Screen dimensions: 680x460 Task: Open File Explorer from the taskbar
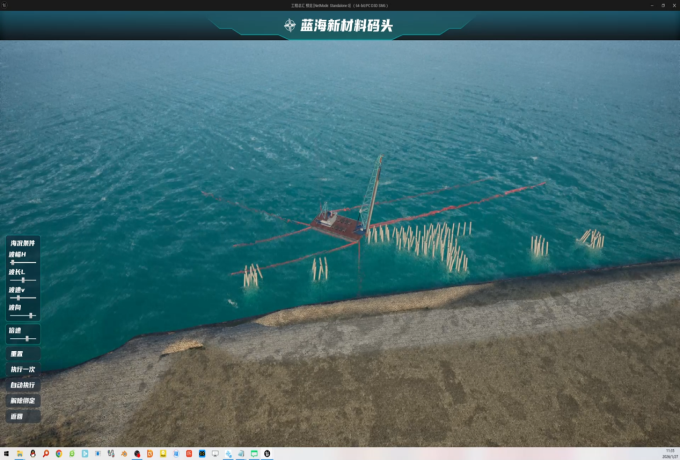click(19, 453)
